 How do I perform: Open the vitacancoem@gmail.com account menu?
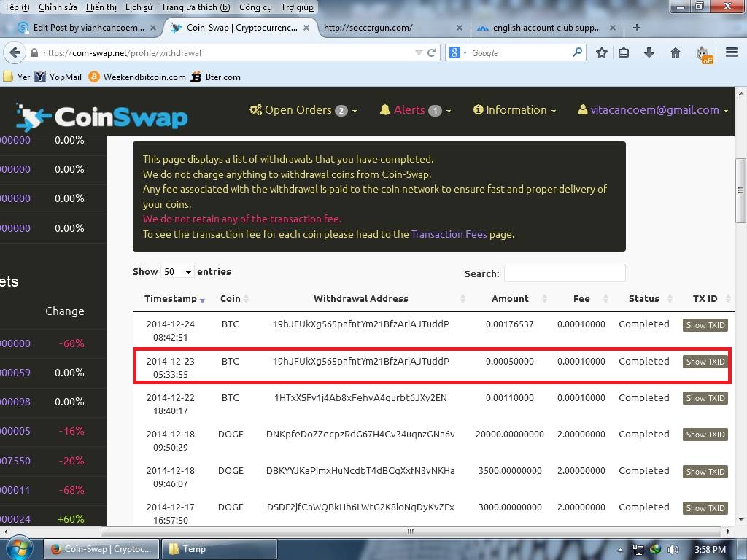coord(653,110)
